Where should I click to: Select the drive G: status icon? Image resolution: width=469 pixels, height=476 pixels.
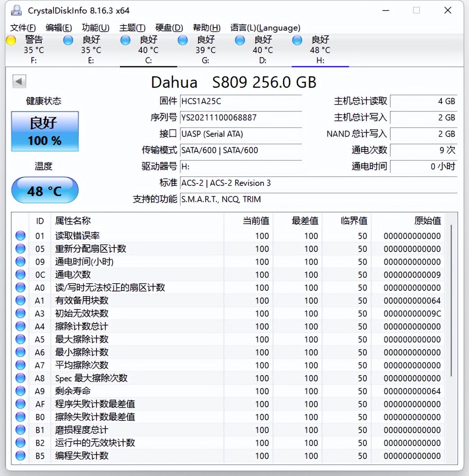point(182,40)
